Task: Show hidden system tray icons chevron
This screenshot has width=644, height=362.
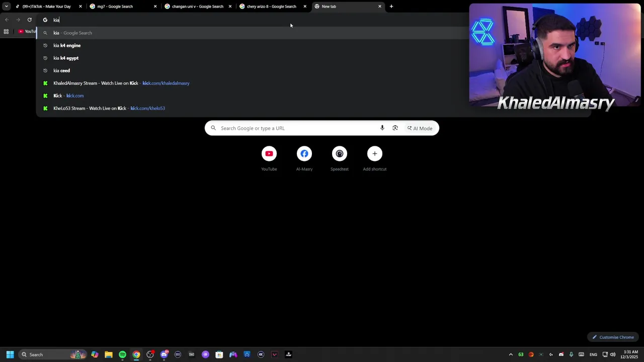Action: tap(511, 354)
